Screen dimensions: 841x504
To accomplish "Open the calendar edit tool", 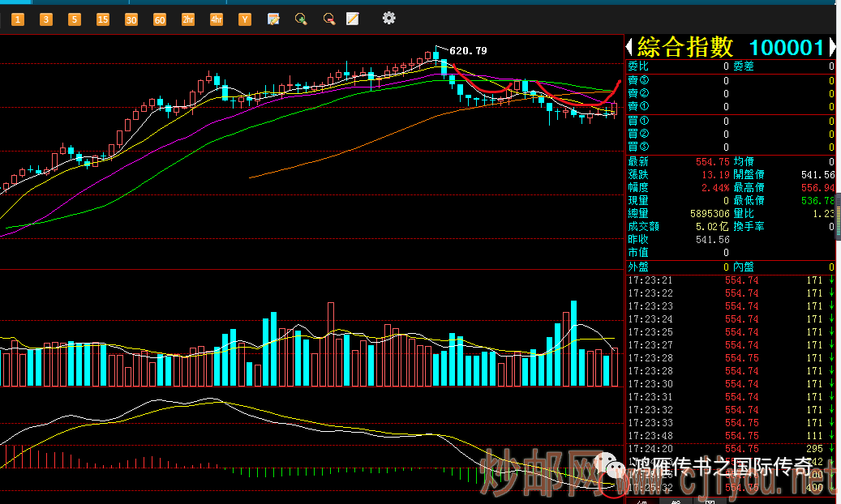I will [x=273, y=19].
